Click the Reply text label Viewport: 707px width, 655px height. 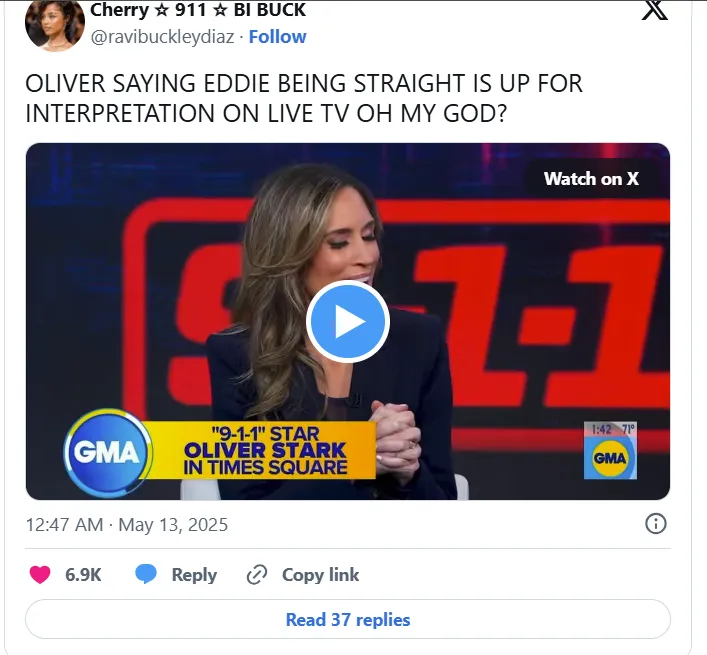(x=194, y=575)
